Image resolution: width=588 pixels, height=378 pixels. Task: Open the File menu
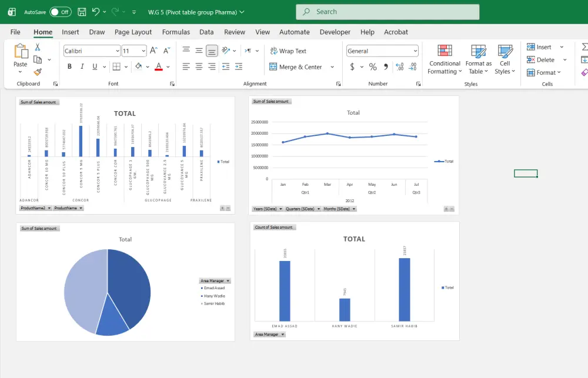(15, 32)
